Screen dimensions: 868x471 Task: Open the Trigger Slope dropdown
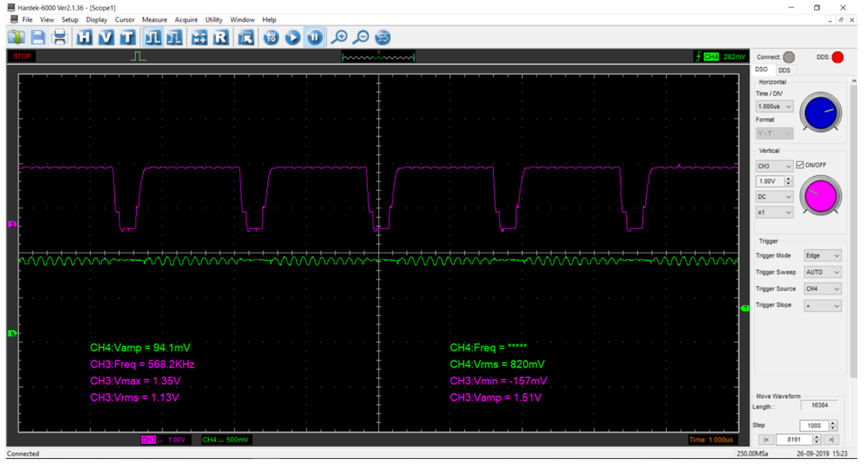pyautogui.click(x=822, y=305)
